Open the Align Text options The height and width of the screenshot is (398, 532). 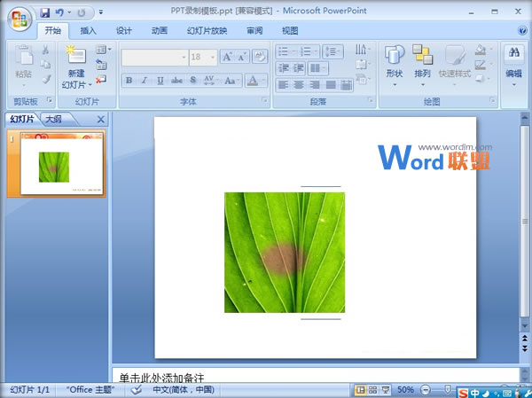click(x=363, y=64)
